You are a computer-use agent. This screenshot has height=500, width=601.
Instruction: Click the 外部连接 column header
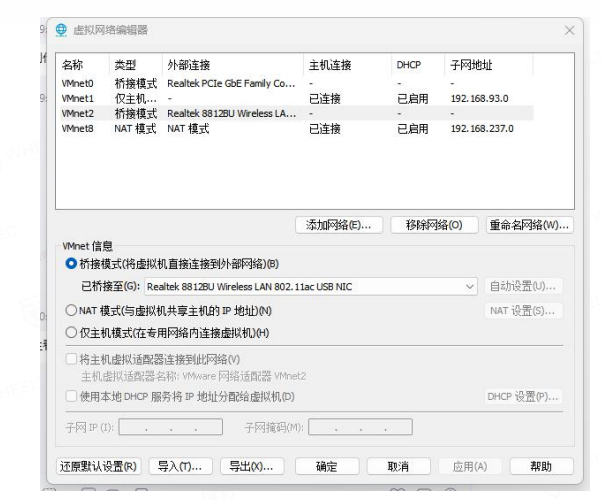pyautogui.click(x=233, y=65)
